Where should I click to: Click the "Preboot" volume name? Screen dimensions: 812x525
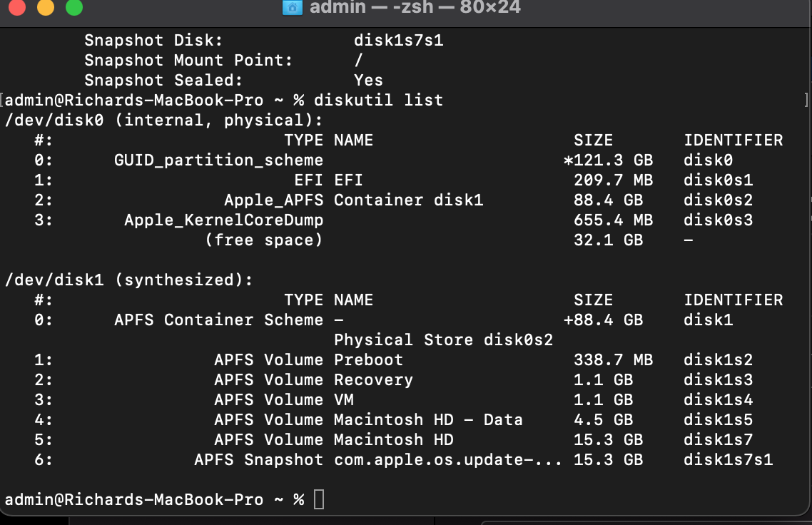pos(368,360)
